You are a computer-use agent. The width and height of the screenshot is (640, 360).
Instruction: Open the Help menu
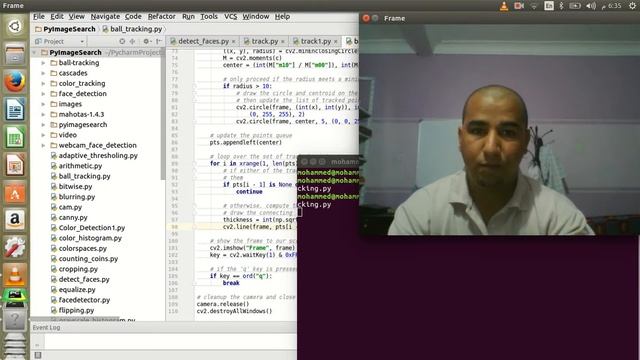point(282,16)
